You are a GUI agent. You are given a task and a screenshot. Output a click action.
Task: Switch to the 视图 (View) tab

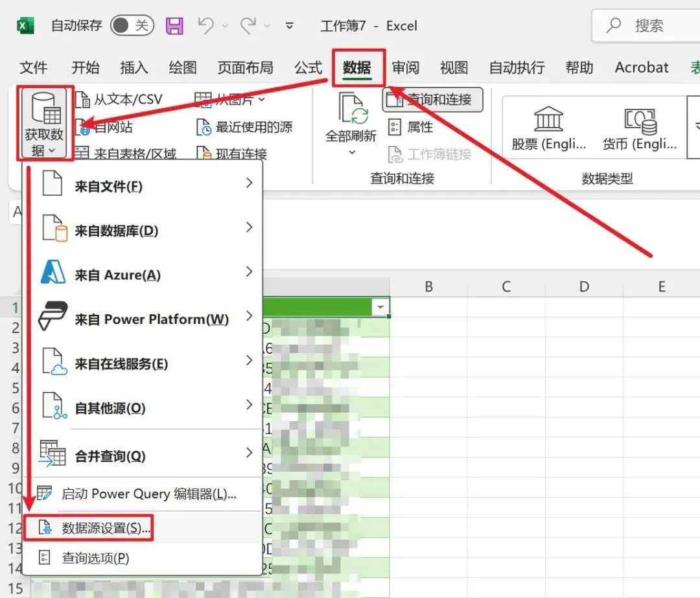click(x=454, y=68)
